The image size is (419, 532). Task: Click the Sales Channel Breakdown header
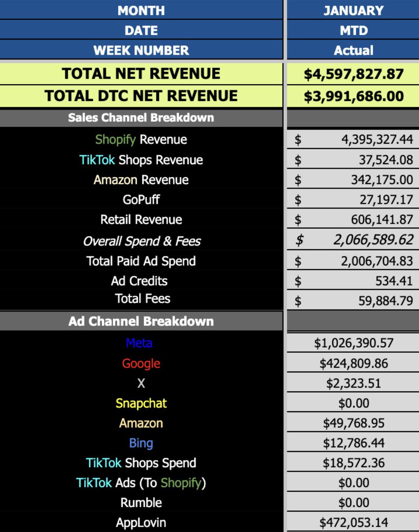(141, 117)
